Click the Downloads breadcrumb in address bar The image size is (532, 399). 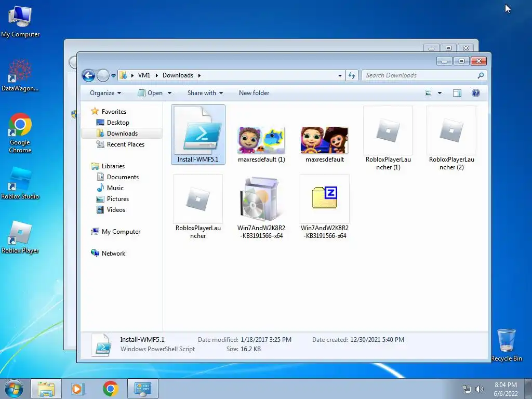[x=178, y=75]
